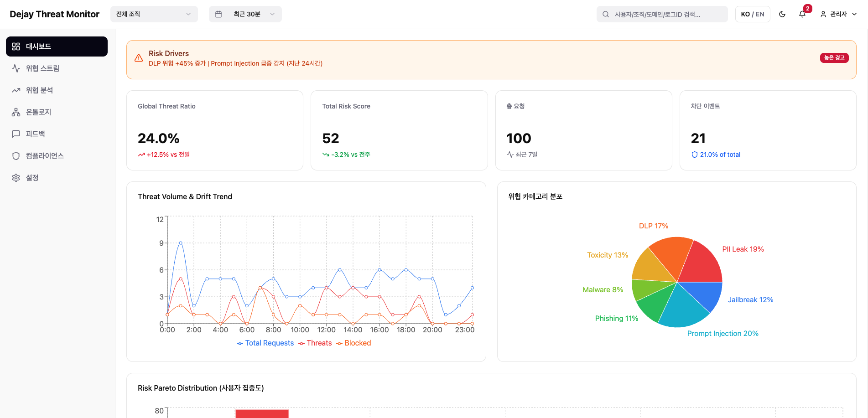Open 설정 settings page
Viewport: 868px width, 418px height.
(x=57, y=178)
